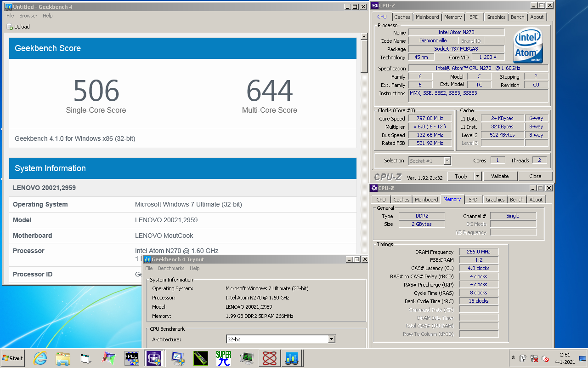Open Help menu in Geekbench 4 Tryout
The image size is (588, 368).
tap(195, 268)
